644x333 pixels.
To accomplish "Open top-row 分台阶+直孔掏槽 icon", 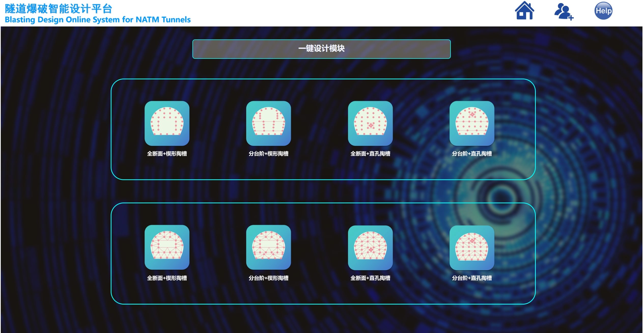I will [x=472, y=123].
